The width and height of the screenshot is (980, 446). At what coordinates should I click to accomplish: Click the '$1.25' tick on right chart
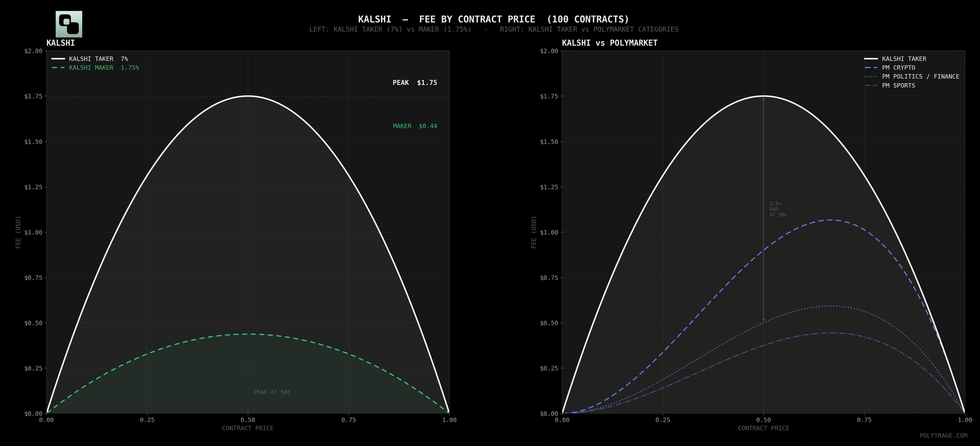click(549, 187)
